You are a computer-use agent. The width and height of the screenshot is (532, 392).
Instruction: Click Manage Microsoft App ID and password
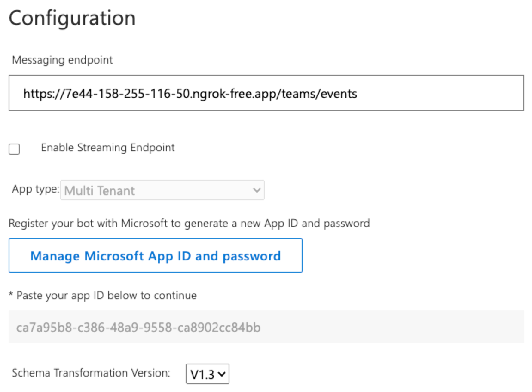[x=155, y=256]
